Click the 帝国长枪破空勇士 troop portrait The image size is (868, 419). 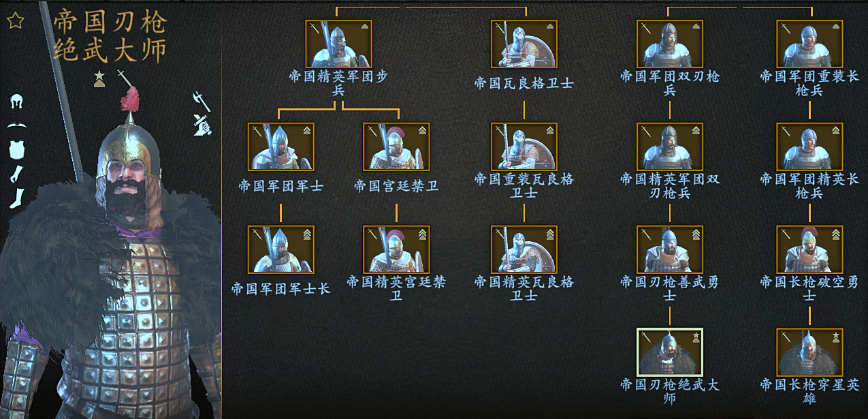tap(809, 249)
